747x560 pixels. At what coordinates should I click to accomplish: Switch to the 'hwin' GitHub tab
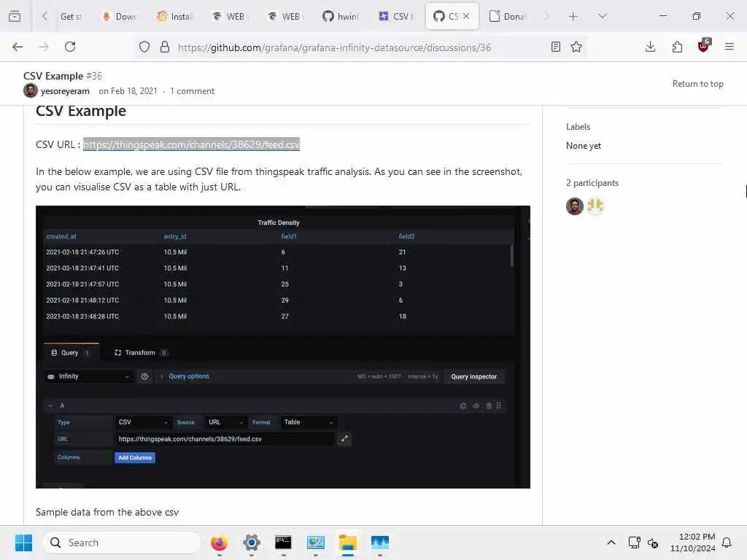click(341, 16)
